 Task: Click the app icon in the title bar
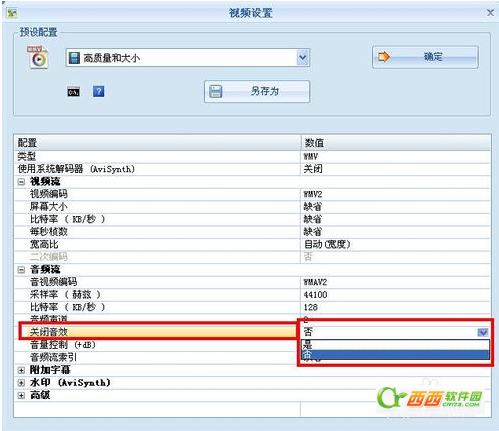pyautogui.click(x=12, y=13)
